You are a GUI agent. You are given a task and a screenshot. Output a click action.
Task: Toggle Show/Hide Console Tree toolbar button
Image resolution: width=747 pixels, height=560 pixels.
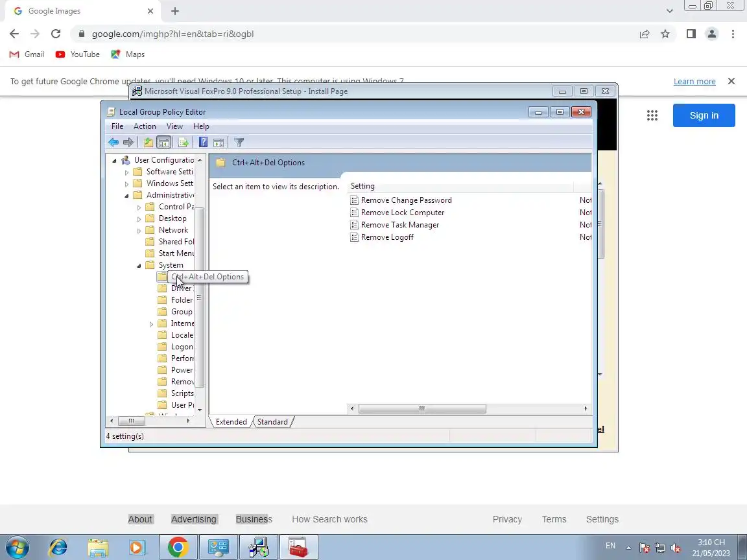pyautogui.click(x=163, y=143)
